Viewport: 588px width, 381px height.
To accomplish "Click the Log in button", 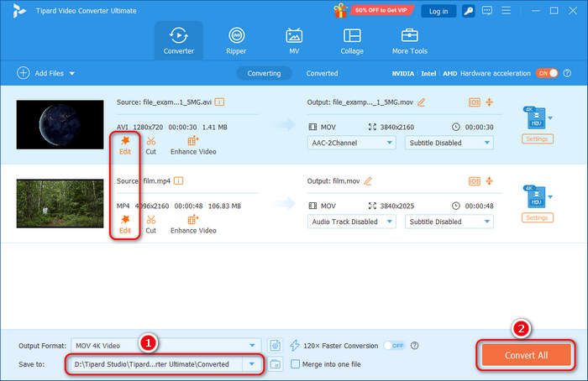I will point(438,11).
